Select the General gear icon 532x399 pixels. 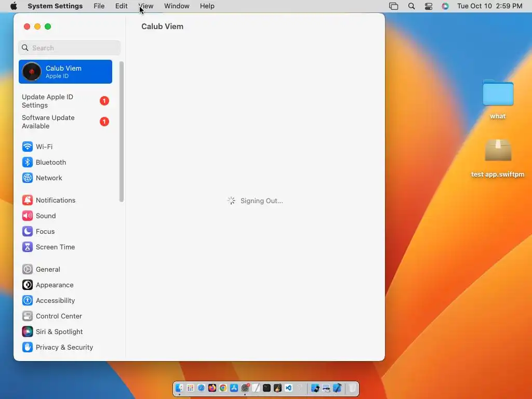28,270
